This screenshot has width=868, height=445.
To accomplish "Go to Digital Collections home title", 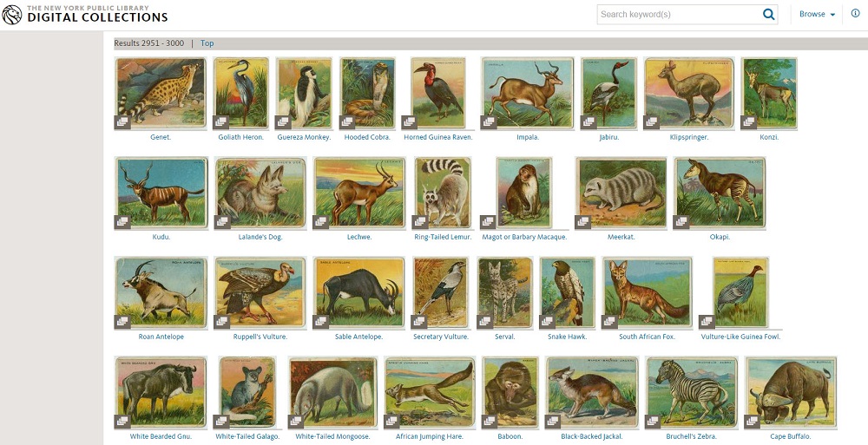I will tap(97, 17).
